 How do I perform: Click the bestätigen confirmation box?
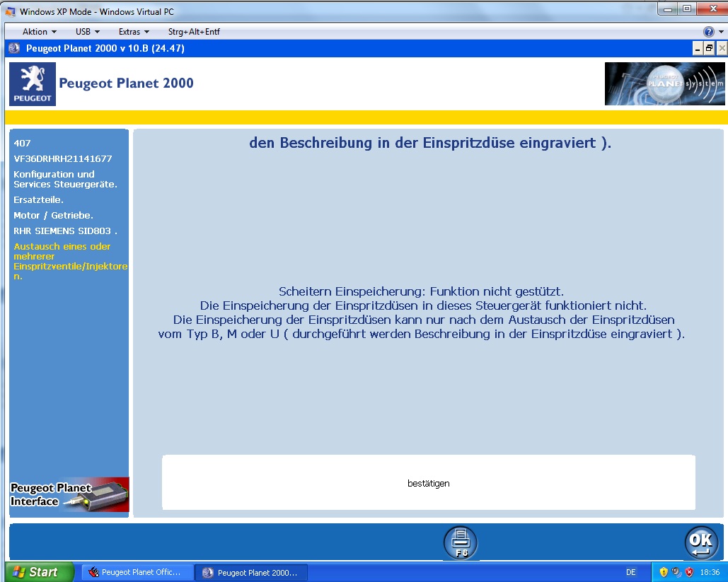coord(428,483)
